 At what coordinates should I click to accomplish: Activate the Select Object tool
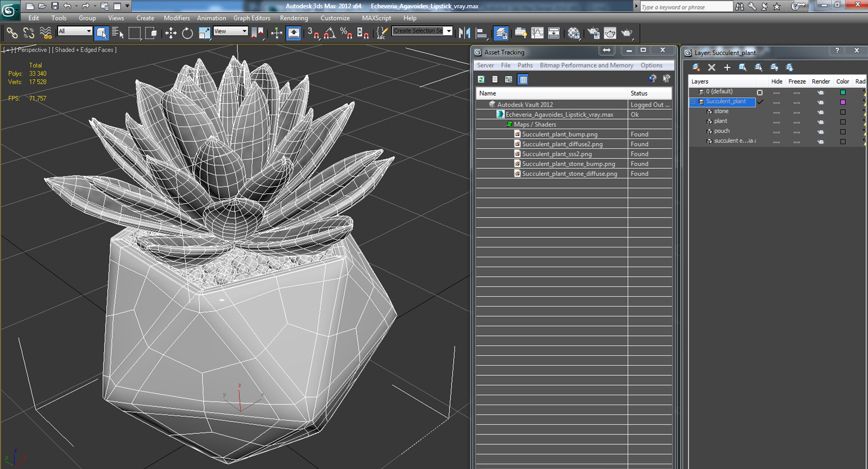[x=101, y=33]
